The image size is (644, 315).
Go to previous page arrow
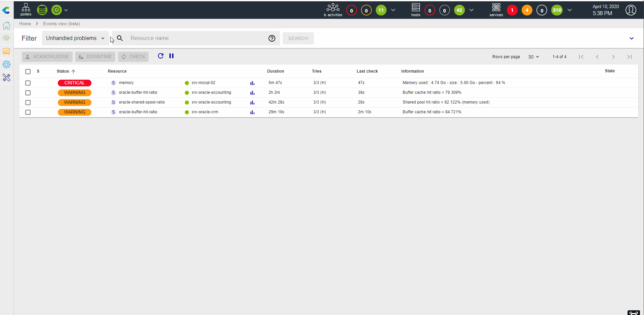tap(597, 57)
